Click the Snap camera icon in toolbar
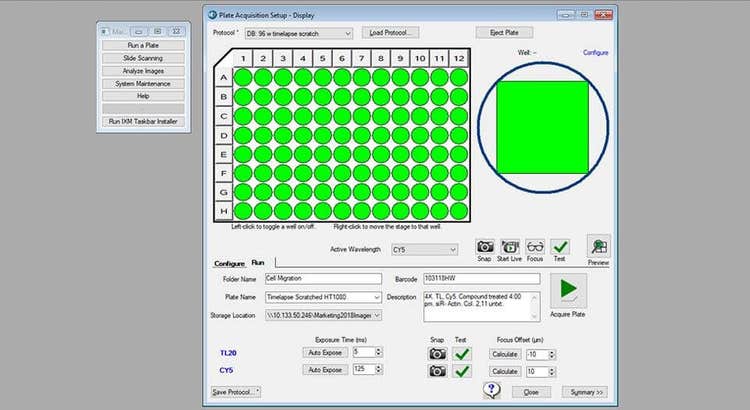Viewport: 750px width, 410px height. click(485, 247)
